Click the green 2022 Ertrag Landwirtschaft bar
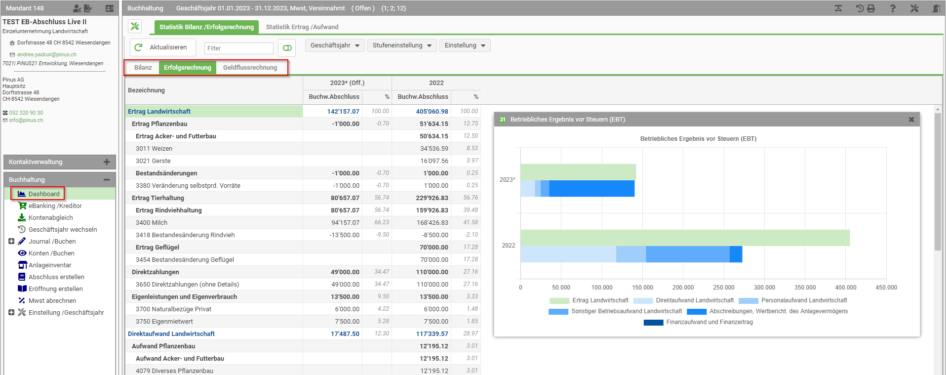The width and height of the screenshot is (946, 375). tap(685, 238)
